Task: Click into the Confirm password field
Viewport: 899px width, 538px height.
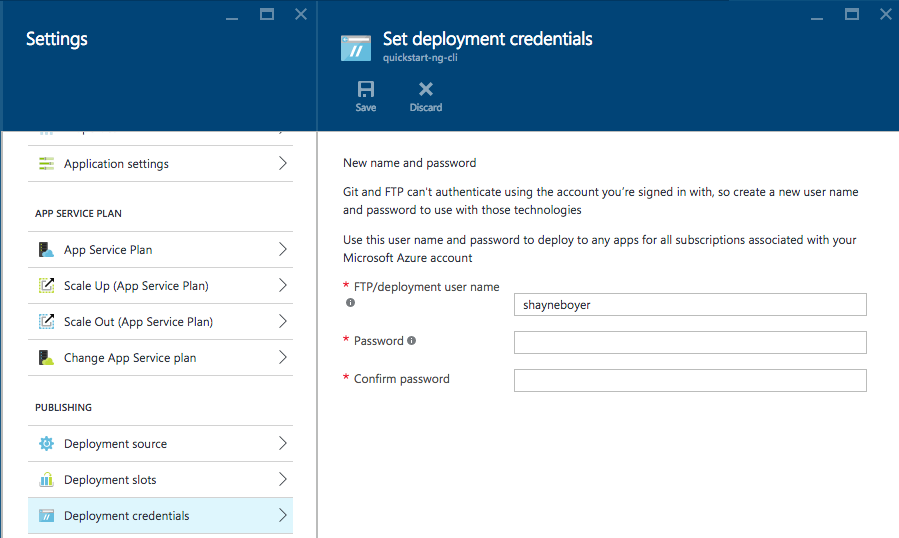Action: pos(690,380)
